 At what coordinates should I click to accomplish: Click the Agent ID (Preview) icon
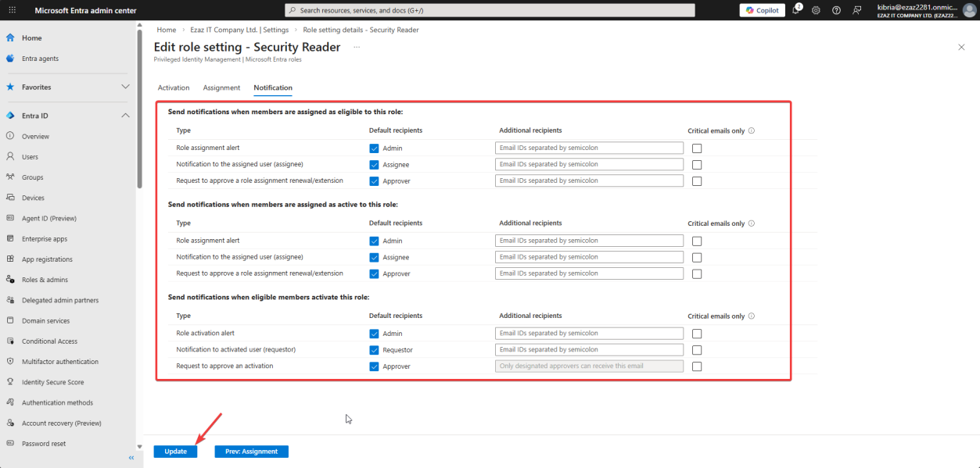pos(10,218)
